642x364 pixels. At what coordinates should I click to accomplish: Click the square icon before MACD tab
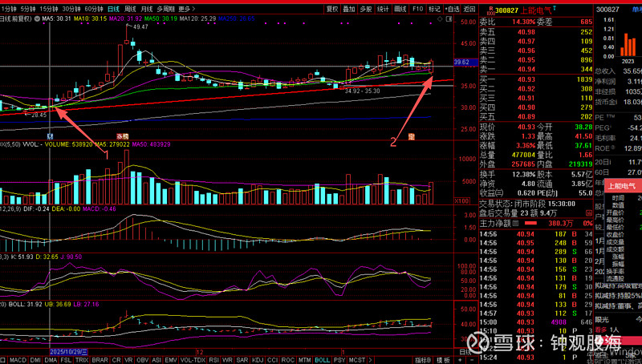click(x=3, y=360)
